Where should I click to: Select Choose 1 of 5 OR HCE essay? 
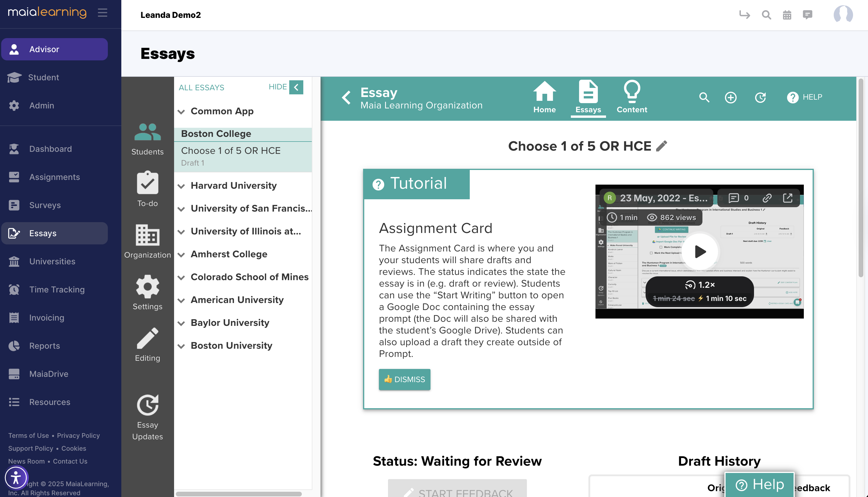pos(243,156)
